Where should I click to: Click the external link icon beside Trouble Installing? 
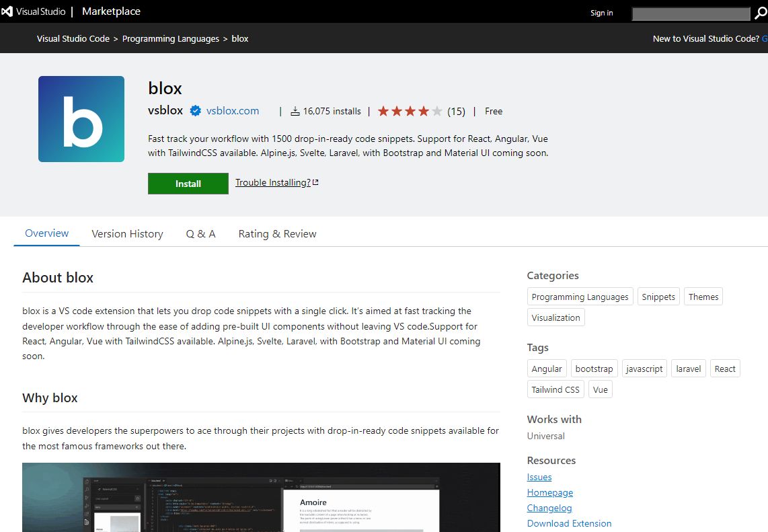pos(315,182)
